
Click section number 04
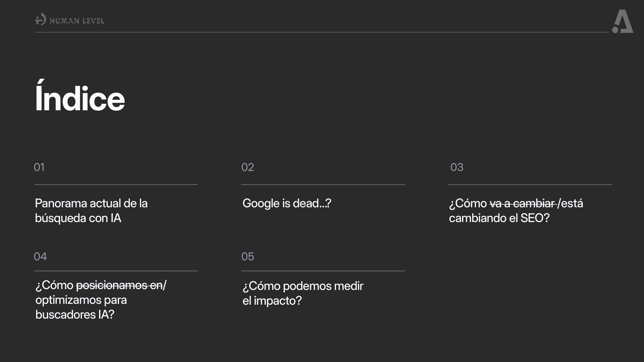(40, 257)
